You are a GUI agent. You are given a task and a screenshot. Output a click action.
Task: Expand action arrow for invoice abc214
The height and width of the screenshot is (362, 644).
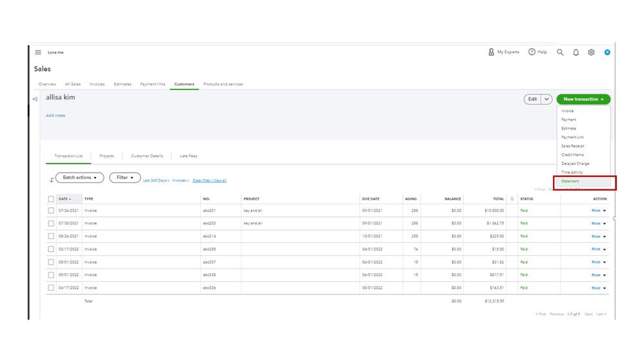605,236
